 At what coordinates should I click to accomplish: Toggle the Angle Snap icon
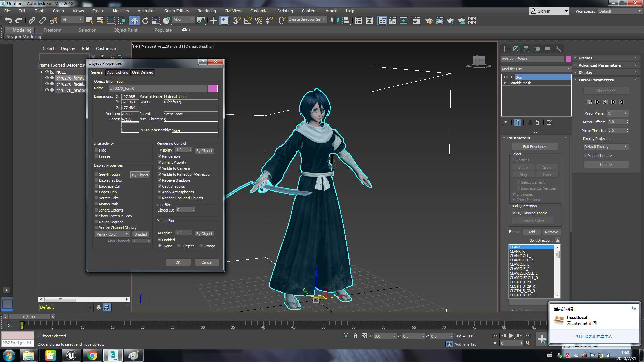(248, 21)
